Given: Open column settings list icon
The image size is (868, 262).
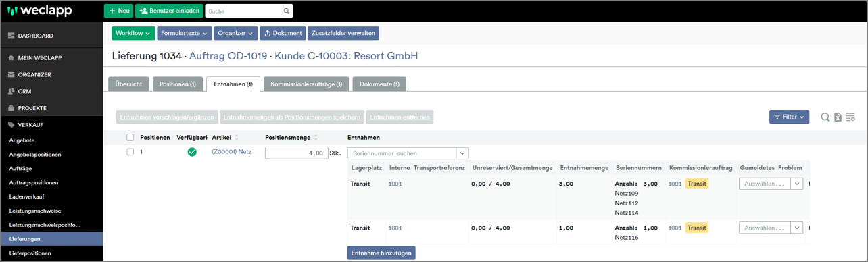Looking at the screenshot, I should (850, 117).
